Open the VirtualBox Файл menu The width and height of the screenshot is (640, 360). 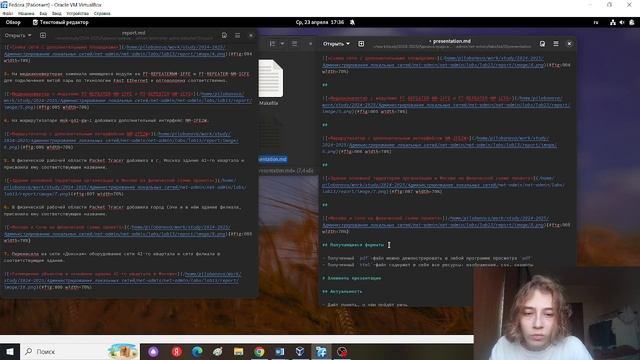[7, 13]
